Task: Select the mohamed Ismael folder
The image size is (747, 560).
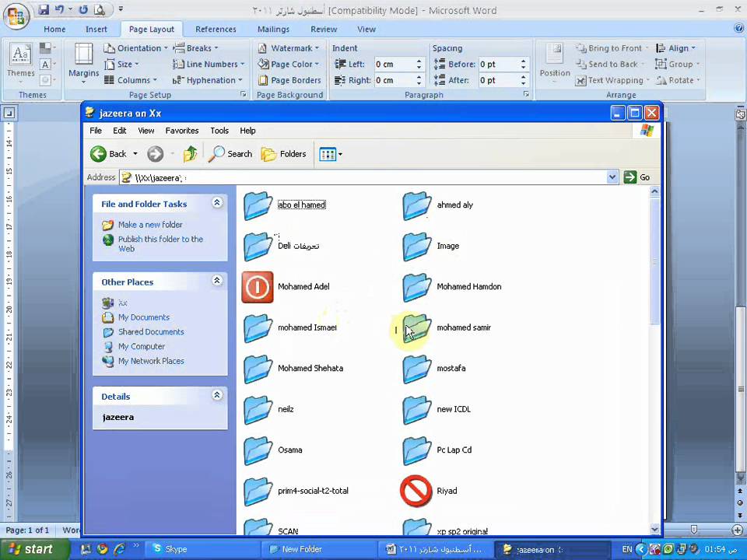Action: click(x=290, y=327)
